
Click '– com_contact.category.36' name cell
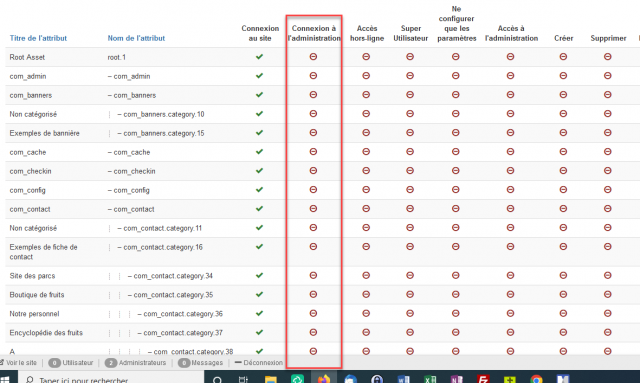(180, 314)
